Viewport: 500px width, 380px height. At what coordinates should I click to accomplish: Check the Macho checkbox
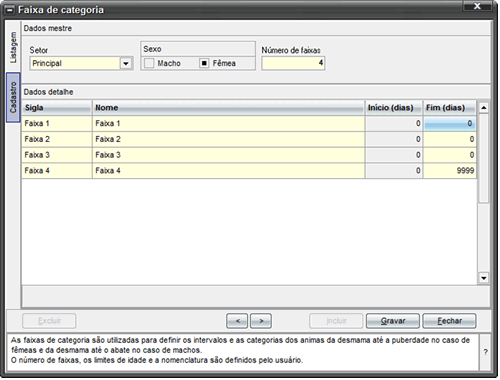(x=149, y=63)
